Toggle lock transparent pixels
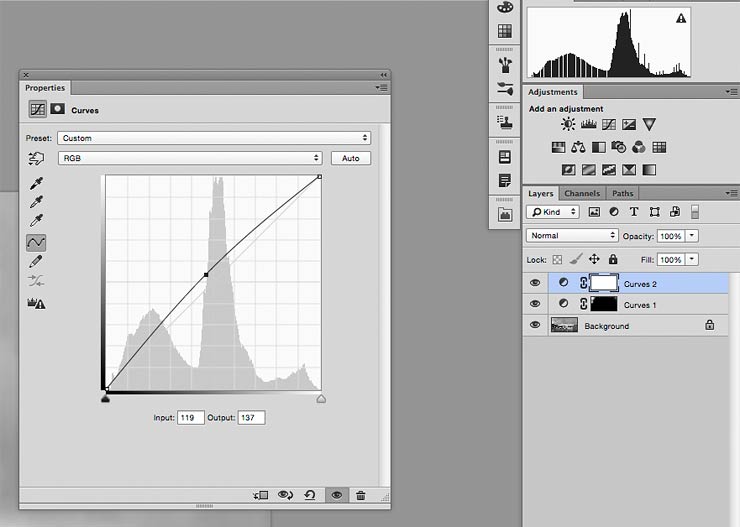Screen dimensions: 740x527 click(557, 259)
